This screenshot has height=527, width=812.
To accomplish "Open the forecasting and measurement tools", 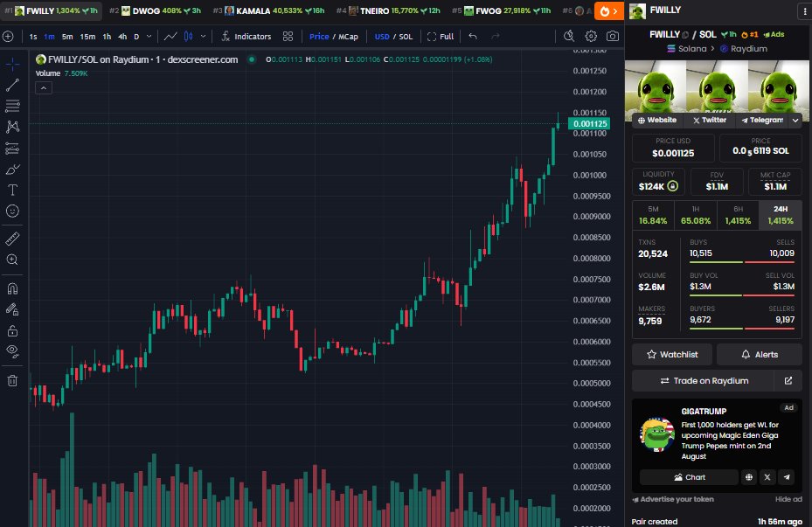I will (12, 148).
